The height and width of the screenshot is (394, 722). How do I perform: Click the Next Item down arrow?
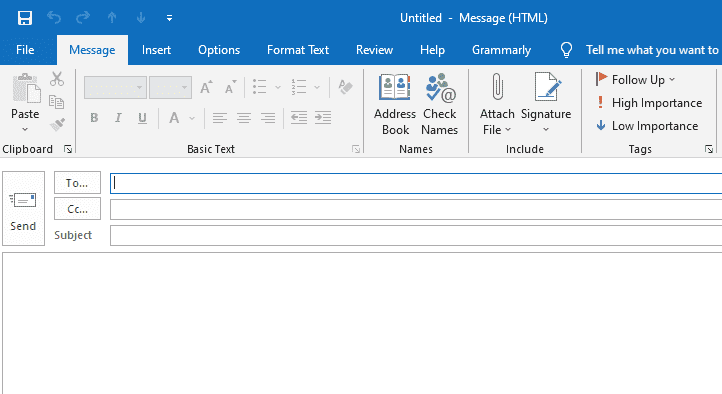coord(141,18)
